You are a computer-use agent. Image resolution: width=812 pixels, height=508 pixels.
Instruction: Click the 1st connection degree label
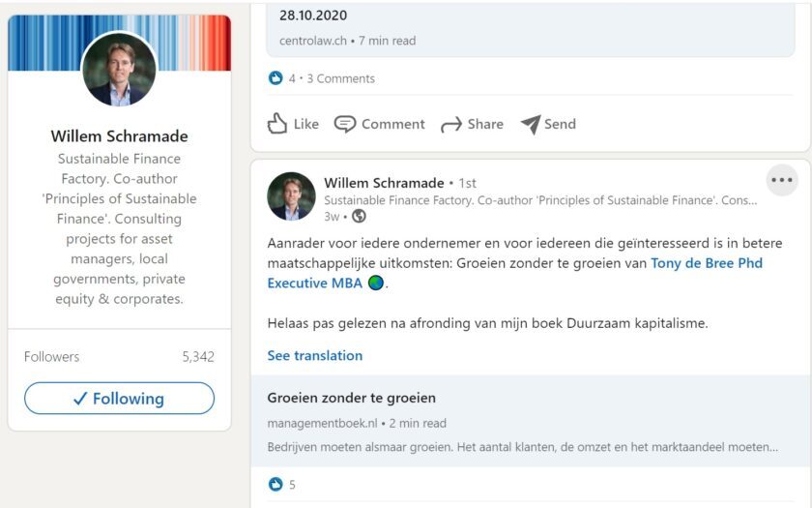tap(467, 183)
